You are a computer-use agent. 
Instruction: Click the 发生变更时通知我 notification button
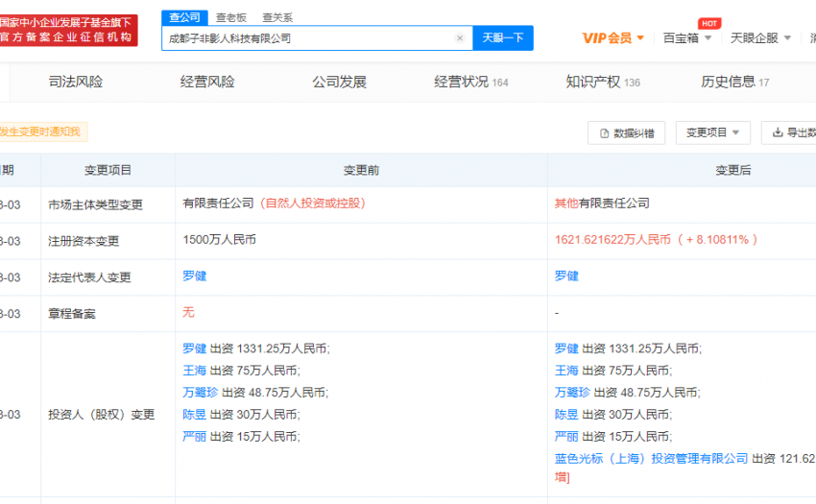[x=42, y=132]
